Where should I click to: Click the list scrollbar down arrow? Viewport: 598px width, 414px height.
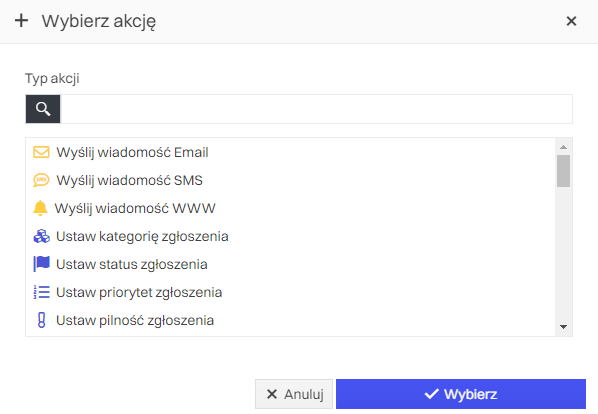(x=563, y=327)
